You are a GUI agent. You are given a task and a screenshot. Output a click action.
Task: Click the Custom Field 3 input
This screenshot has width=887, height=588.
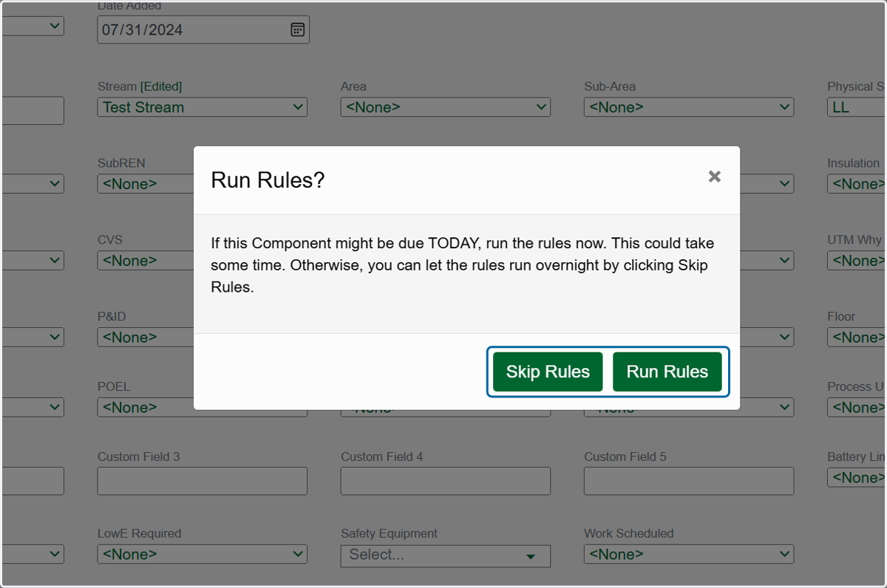203,481
